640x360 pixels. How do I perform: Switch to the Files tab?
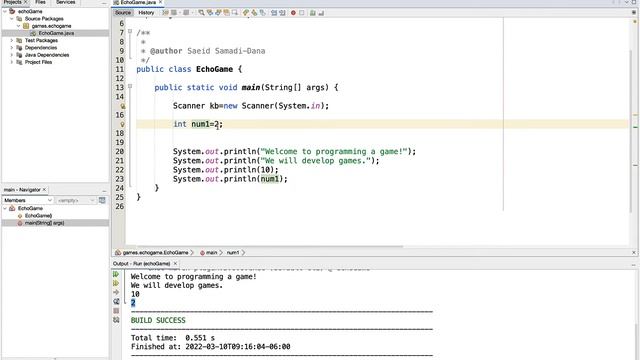click(40, 2)
